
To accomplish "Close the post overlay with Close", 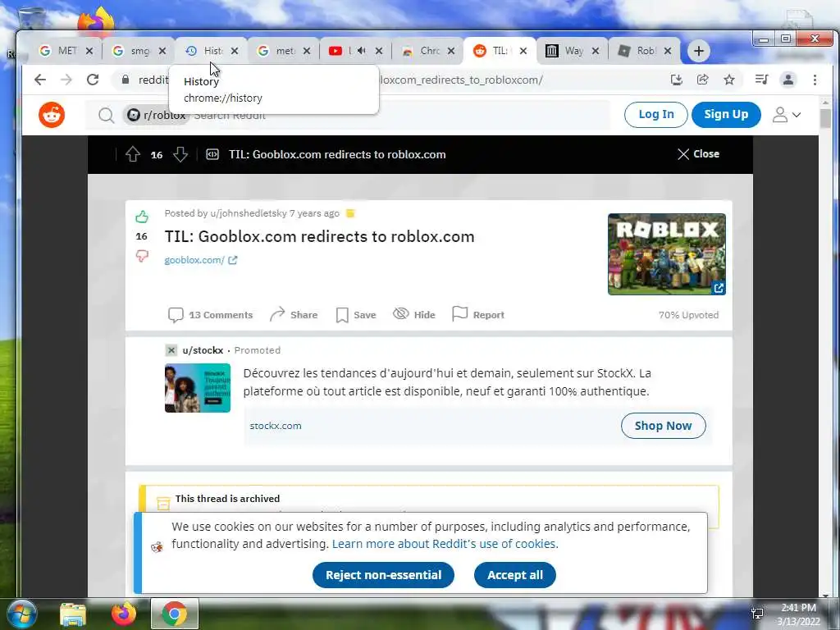I will pyautogui.click(x=698, y=153).
